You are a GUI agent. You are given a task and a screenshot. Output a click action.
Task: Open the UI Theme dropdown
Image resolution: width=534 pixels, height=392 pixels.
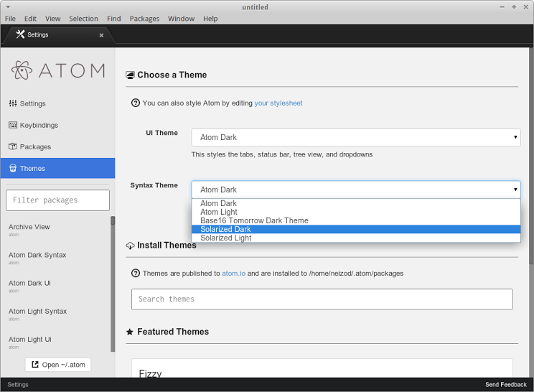pyautogui.click(x=356, y=137)
